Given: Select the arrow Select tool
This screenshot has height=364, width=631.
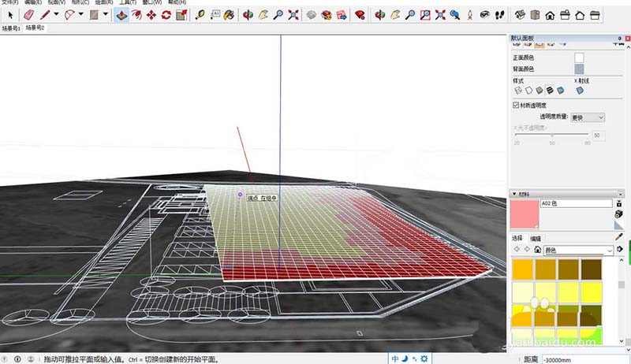Looking at the screenshot, I should tap(10, 15).
